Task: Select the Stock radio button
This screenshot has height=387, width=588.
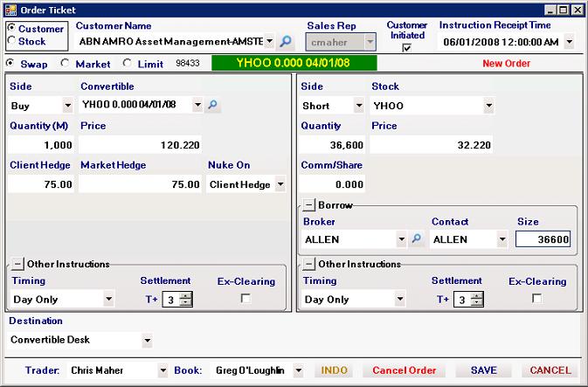Action: 11,40
